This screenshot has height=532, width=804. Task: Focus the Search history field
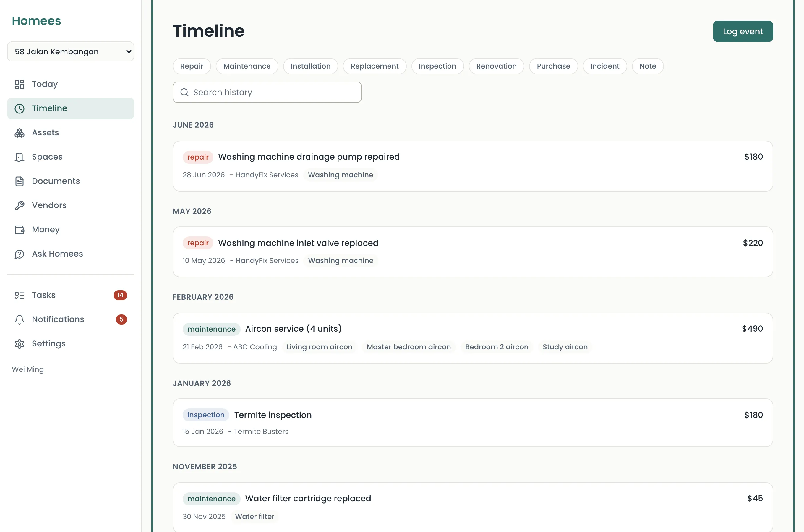click(x=267, y=92)
